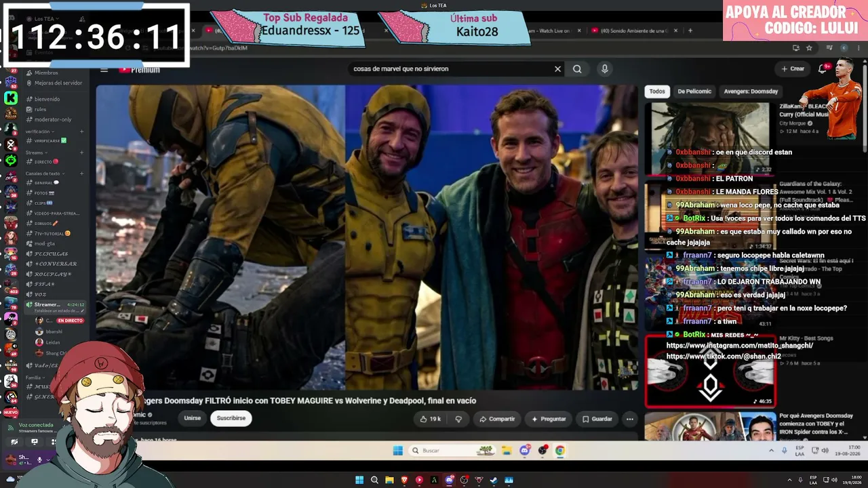Open the ZillaKami BLEACH Curry recommended video thumbnail

[x=710, y=138]
